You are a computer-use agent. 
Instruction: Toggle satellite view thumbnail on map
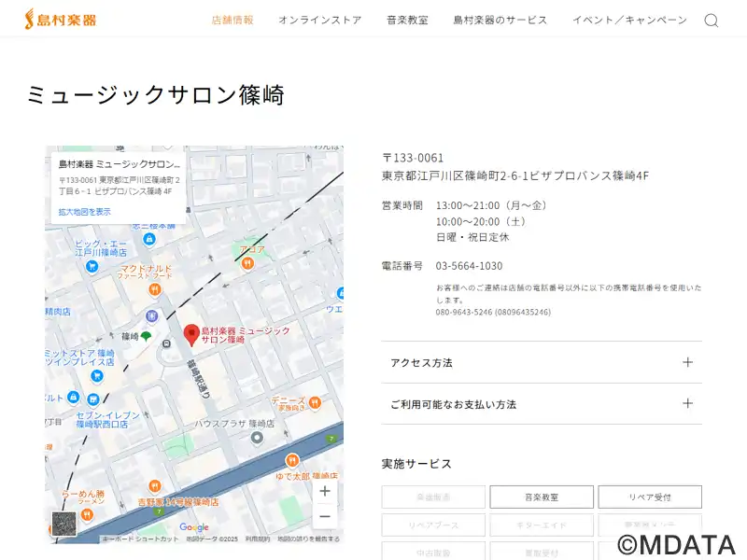pos(64,524)
